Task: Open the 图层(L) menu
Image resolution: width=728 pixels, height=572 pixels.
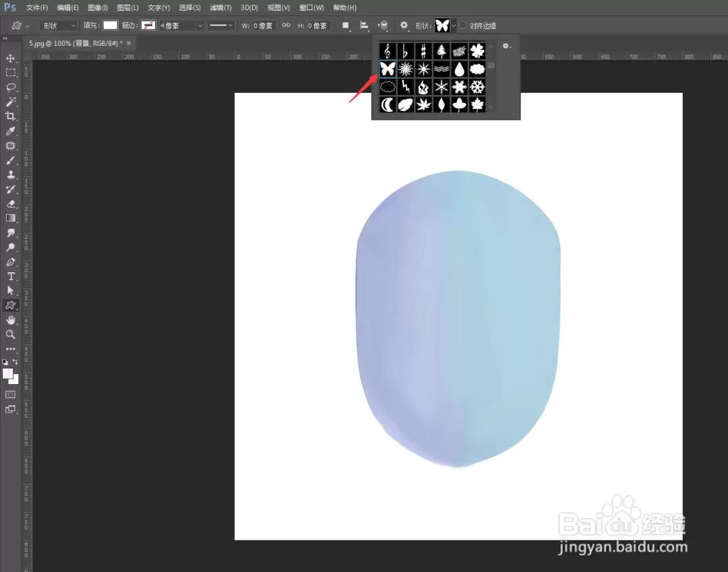Action: pyautogui.click(x=127, y=8)
